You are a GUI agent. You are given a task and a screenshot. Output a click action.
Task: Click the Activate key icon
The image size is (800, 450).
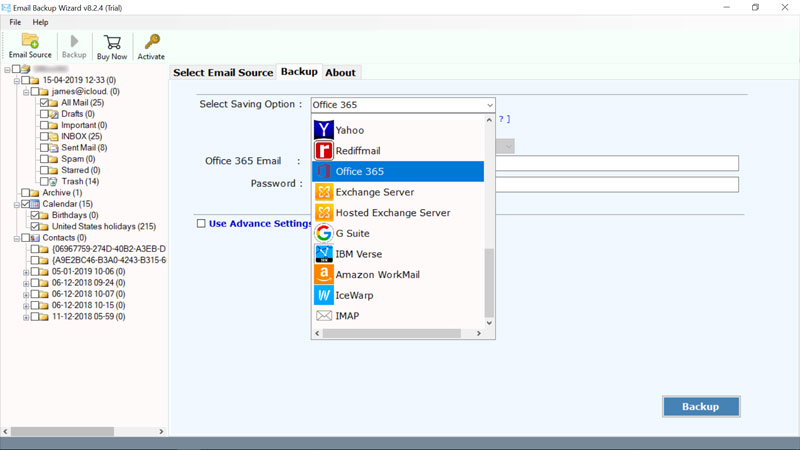[x=152, y=41]
